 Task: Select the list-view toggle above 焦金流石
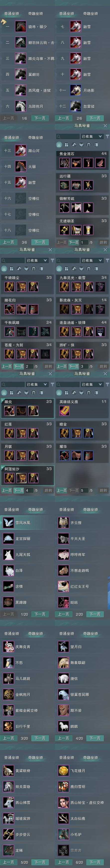click(x=59, y=145)
